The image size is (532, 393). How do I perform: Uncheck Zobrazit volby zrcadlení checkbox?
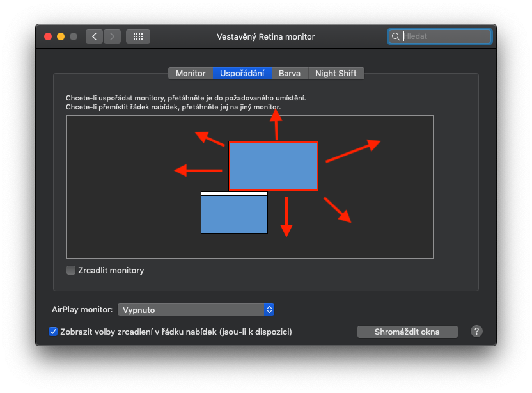click(53, 332)
